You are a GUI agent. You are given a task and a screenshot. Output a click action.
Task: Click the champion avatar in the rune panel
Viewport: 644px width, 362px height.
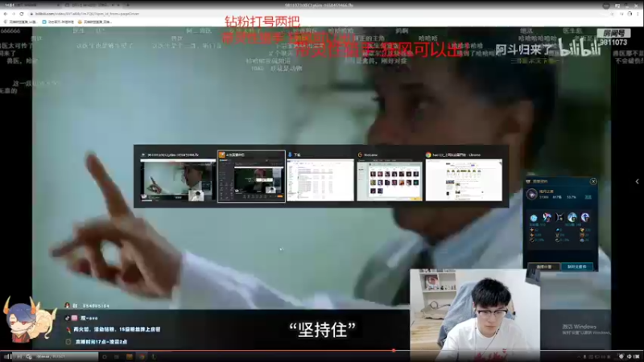531,194
